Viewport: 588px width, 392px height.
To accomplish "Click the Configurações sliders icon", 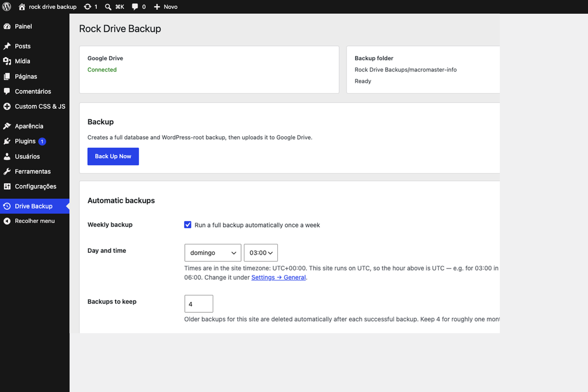I will coord(7,186).
